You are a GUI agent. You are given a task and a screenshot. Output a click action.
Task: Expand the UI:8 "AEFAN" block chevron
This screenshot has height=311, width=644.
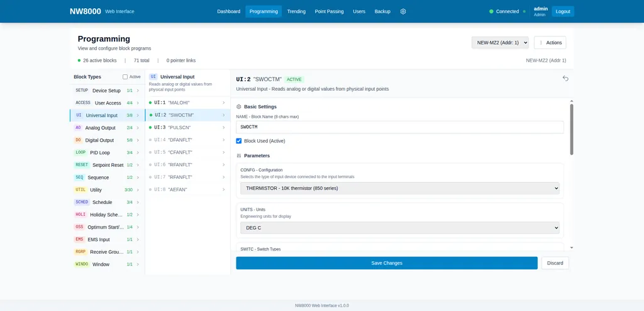[224, 189]
